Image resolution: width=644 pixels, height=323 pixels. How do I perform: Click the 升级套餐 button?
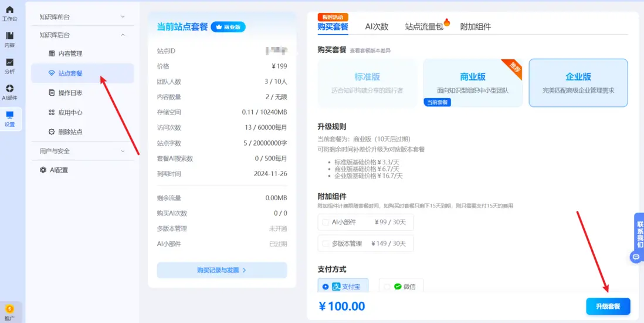[608, 307]
